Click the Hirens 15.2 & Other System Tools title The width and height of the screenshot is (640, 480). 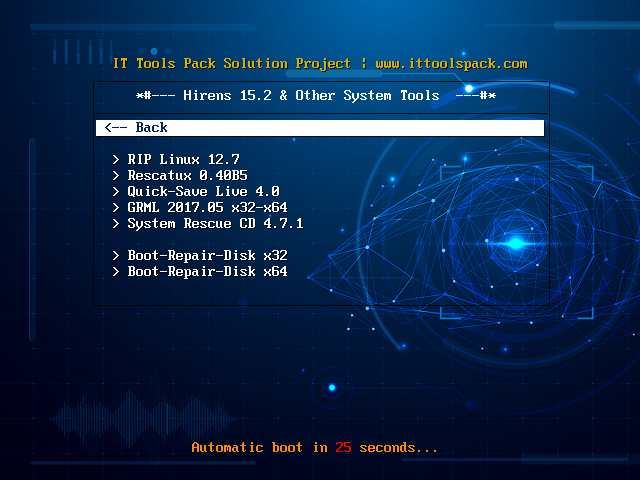[311, 96]
